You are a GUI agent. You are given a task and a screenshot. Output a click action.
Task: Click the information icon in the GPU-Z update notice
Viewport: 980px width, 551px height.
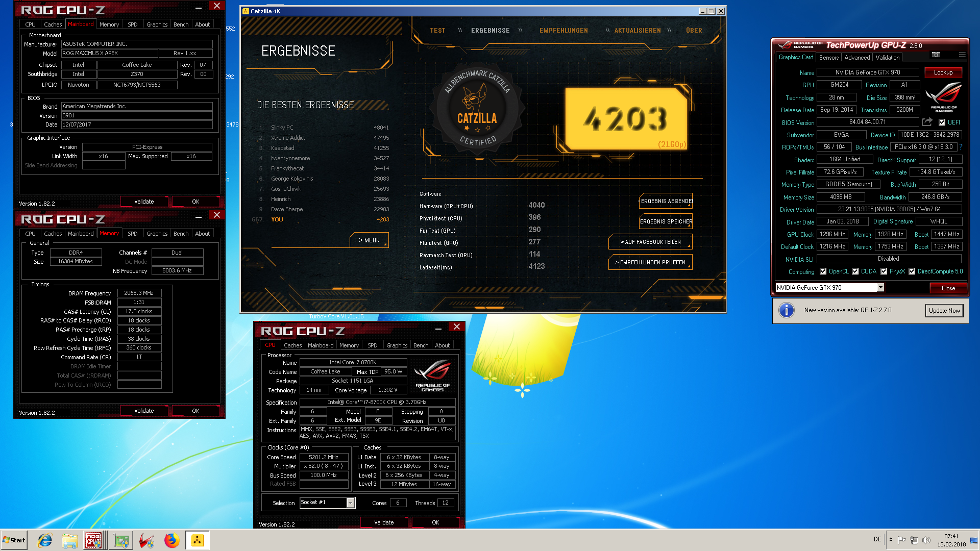pos(787,310)
